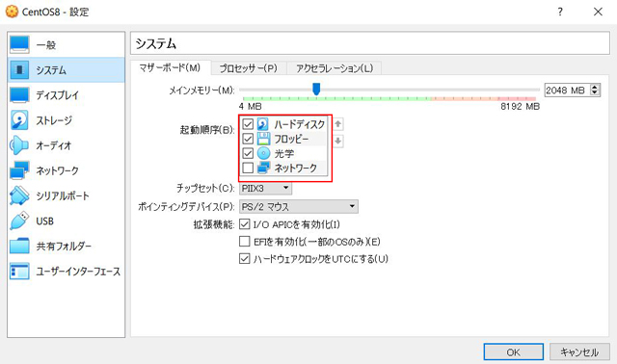The width and height of the screenshot is (617, 364).
Task: Click the 共有フォルダー folder icon
Action: click(x=19, y=247)
